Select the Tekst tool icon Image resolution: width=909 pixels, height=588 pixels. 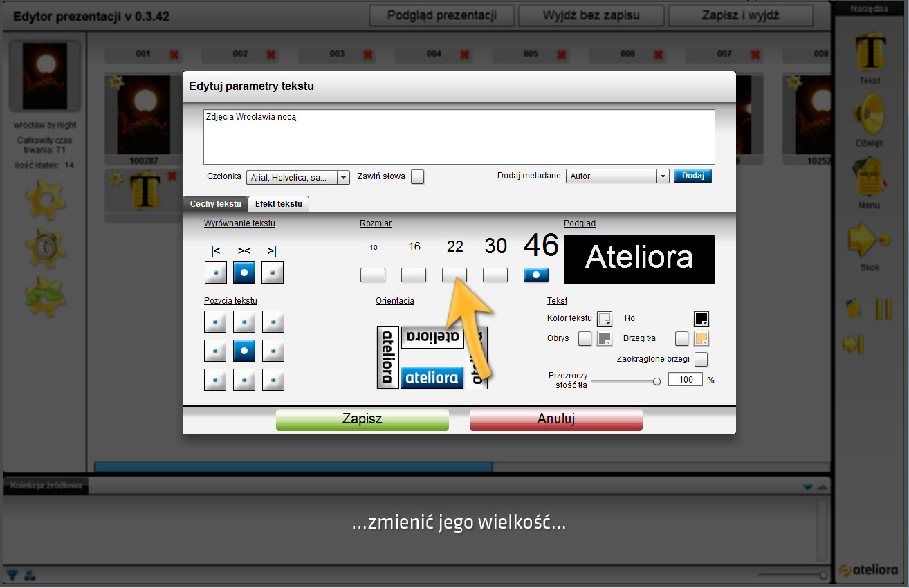point(870,53)
